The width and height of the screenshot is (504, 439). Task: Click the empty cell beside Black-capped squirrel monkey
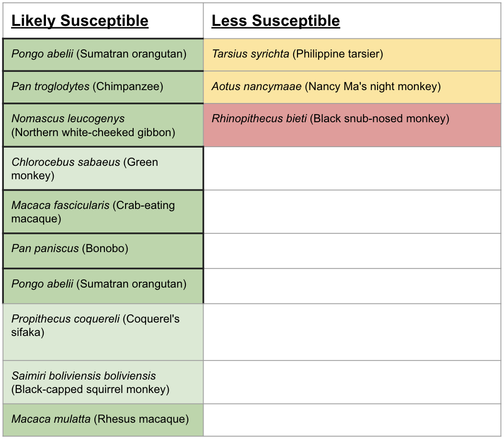pyautogui.click(x=352, y=382)
